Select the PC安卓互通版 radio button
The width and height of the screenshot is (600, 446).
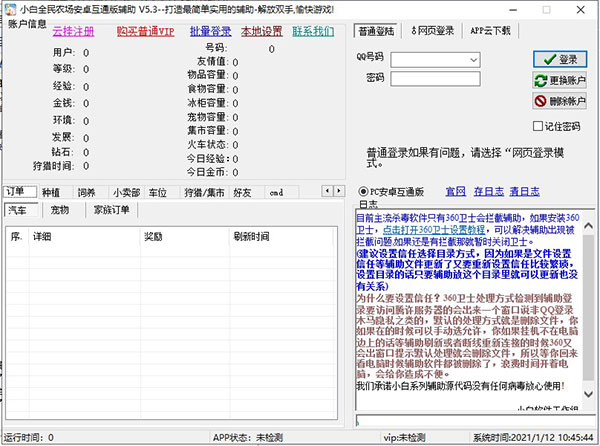tap(363, 191)
